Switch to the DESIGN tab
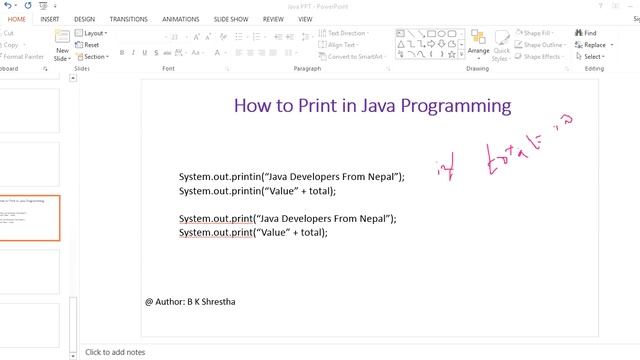Viewport: 640px width, 360px height. point(84,19)
